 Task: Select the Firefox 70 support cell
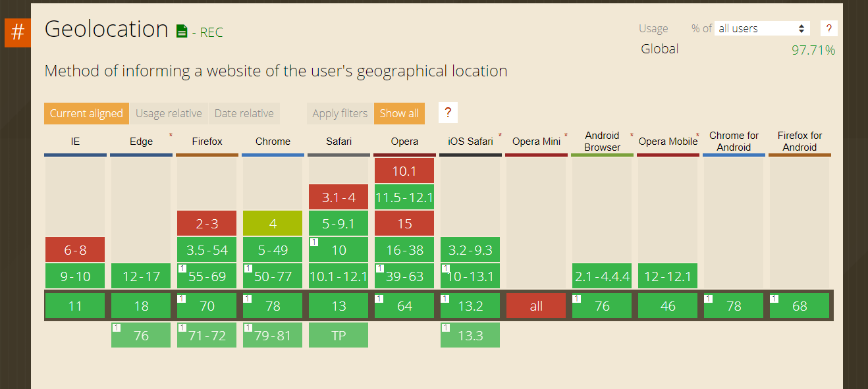(x=206, y=305)
